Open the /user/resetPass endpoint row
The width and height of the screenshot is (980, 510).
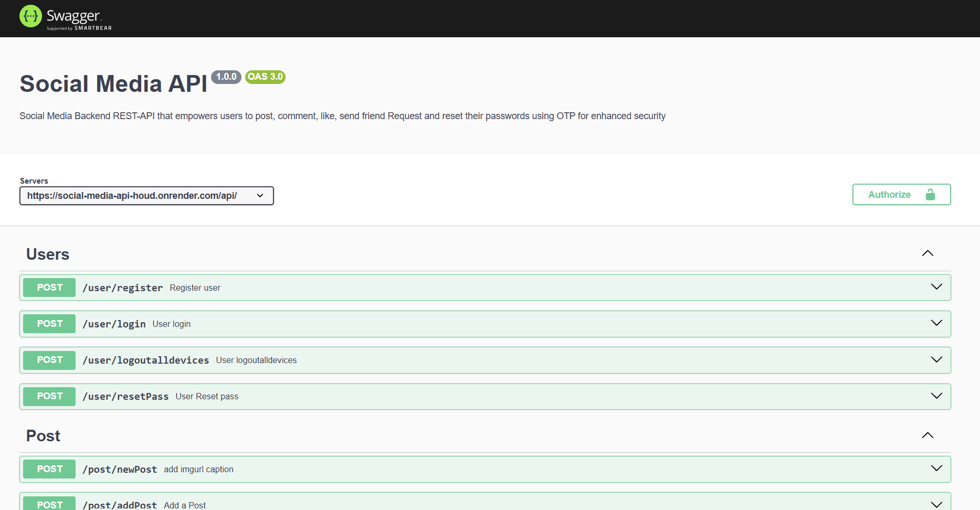(x=936, y=396)
